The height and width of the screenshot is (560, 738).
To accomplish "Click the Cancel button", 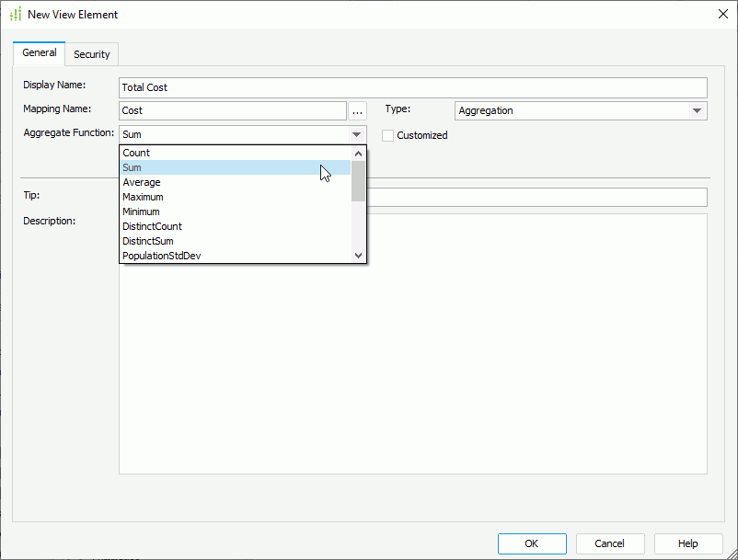I will coord(609,543).
